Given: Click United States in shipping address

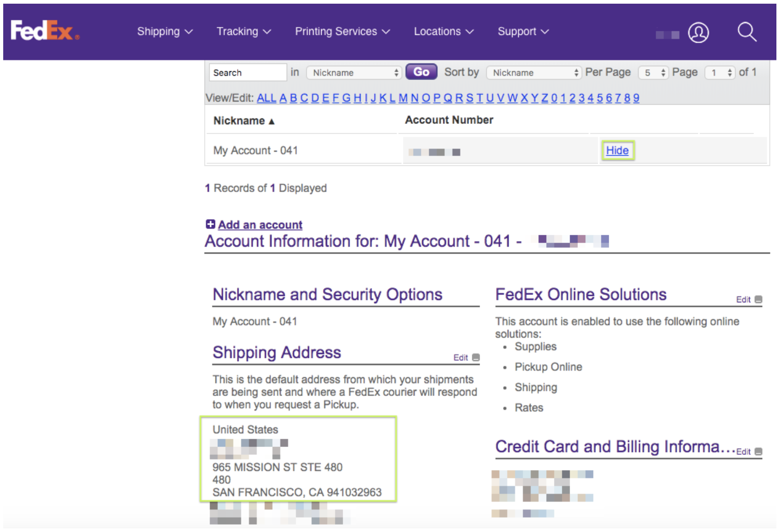Looking at the screenshot, I should click(x=245, y=430).
